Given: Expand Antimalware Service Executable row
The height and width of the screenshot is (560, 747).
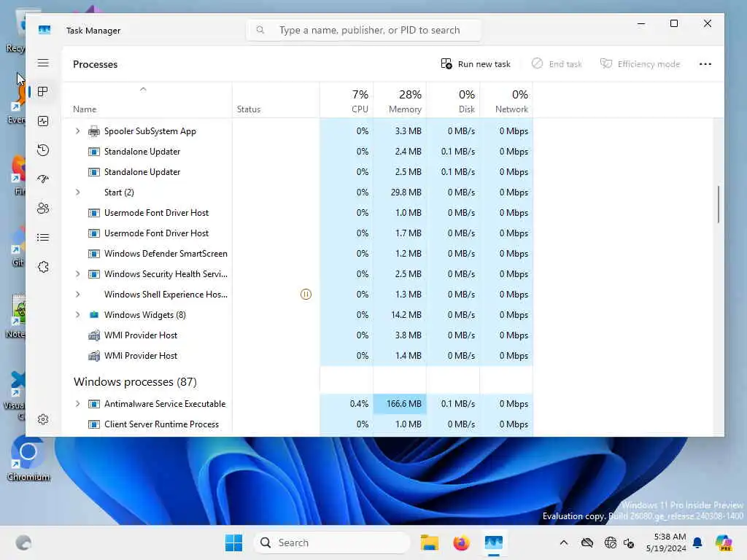Looking at the screenshot, I should click(x=77, y=404).
